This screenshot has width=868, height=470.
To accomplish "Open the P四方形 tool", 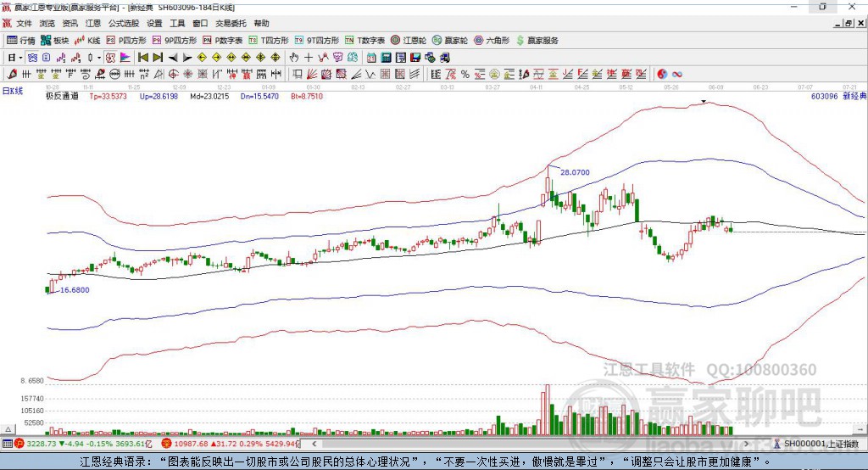I will (x=126, y=41).
